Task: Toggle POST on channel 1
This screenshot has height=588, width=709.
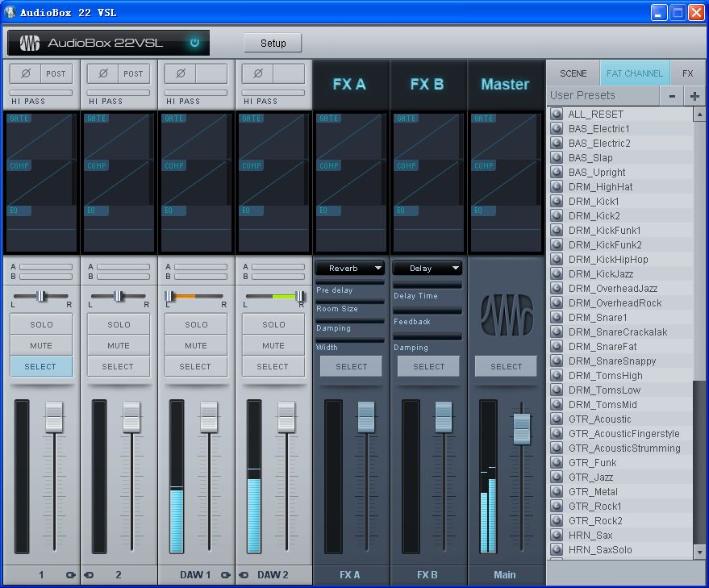Action: (56, 73)
